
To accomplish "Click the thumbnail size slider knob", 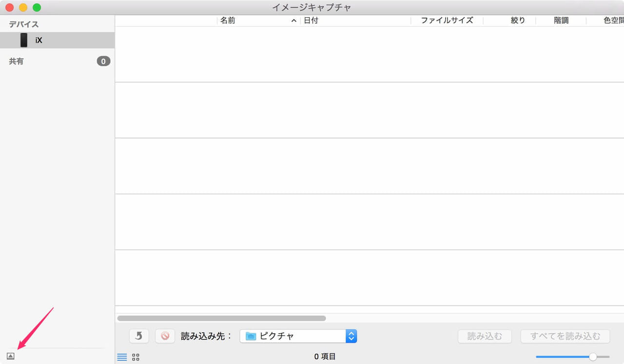I will [x=593, y=357].
